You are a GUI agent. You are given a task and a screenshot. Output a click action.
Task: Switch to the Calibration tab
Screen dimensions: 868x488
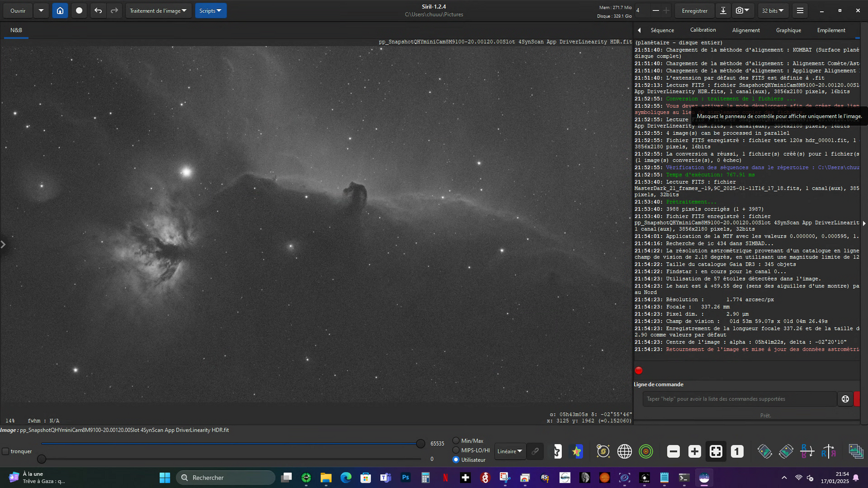(x=703, y=30)
